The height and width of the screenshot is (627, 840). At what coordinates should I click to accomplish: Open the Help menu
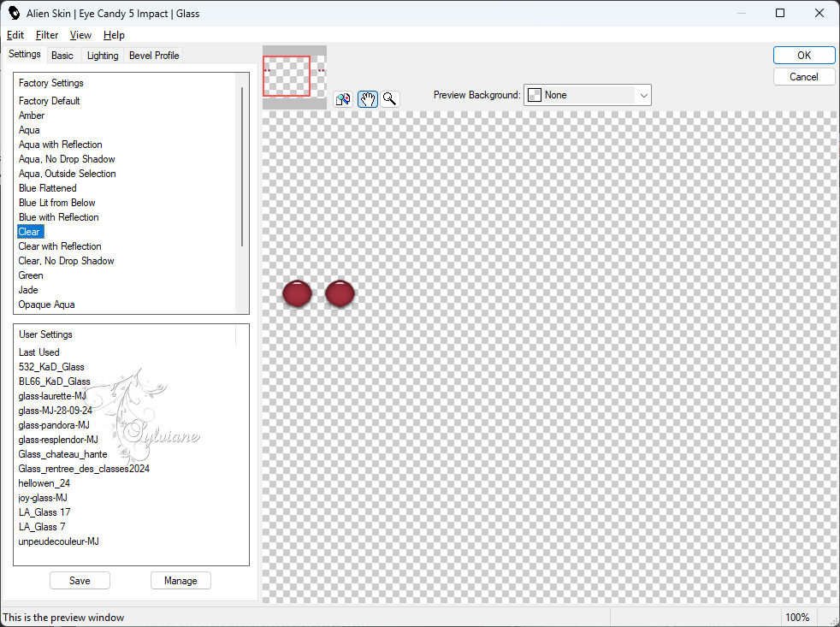[x=114, y=35]
